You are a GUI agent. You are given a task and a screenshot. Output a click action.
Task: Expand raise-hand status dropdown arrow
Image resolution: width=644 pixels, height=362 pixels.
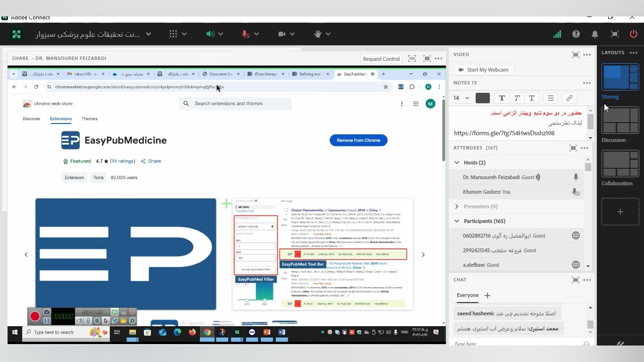point(328,34)
